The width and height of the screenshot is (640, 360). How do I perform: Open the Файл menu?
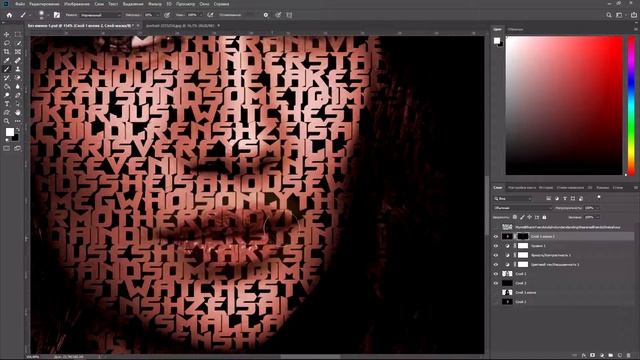click(x=20, y=4)
